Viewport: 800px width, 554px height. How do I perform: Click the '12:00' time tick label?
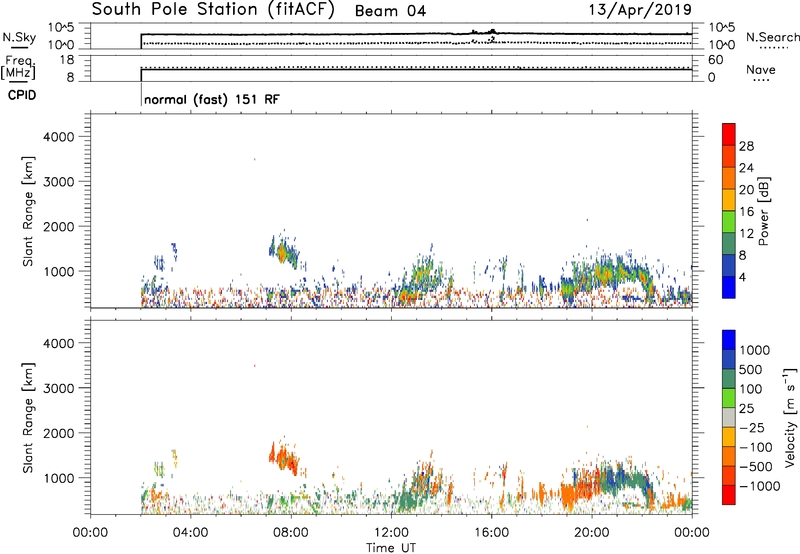point(391,533)
